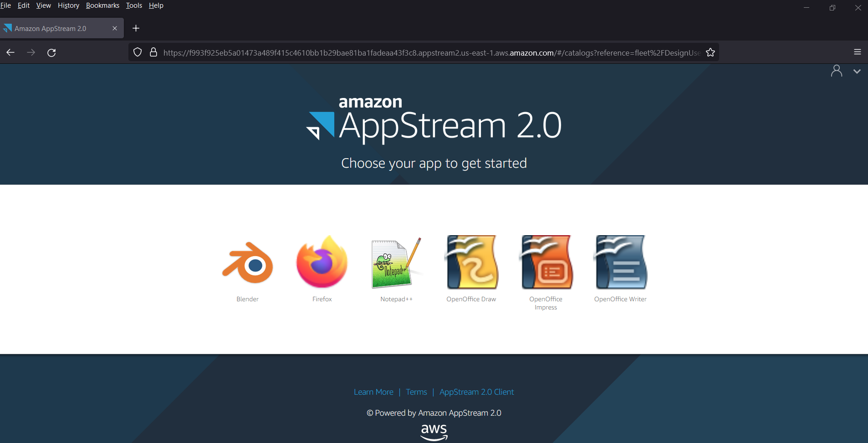This screenshot has width=868, height=443.
Task: Click inside the address bar
Action: [x=410, y=52]
